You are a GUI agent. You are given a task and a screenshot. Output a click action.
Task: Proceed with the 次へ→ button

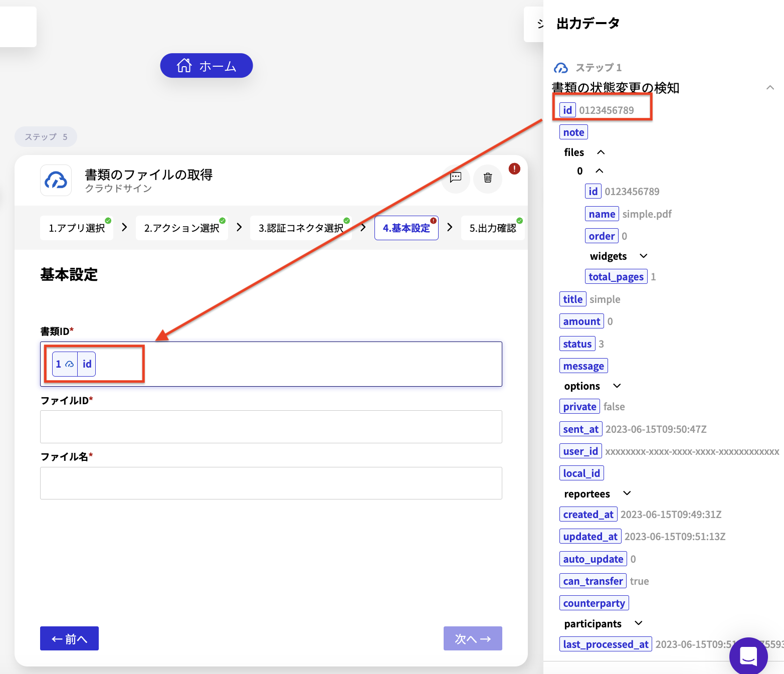(473, 638)
